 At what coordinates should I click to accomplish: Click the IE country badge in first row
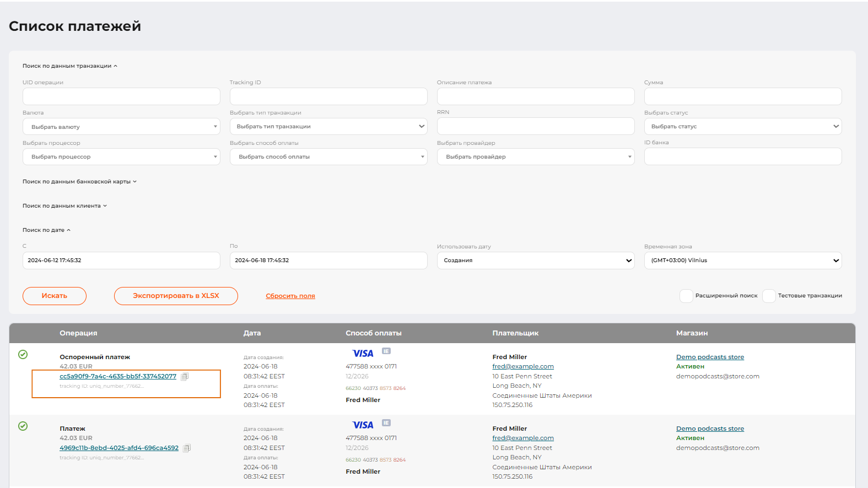(x=386, y=351)
